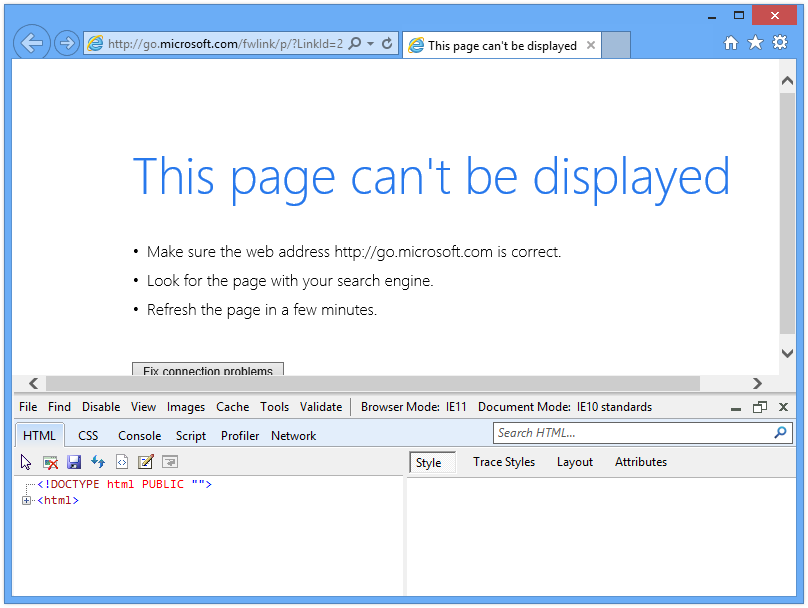
Task: Go back with the browser Back arrow
Action: point(31,43)
